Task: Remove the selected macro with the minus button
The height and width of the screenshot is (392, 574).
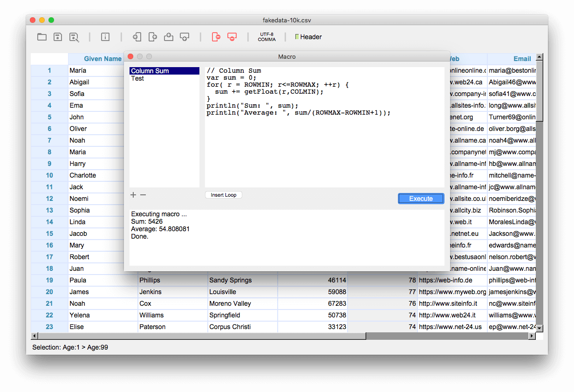Action: (x=143, y=195)
